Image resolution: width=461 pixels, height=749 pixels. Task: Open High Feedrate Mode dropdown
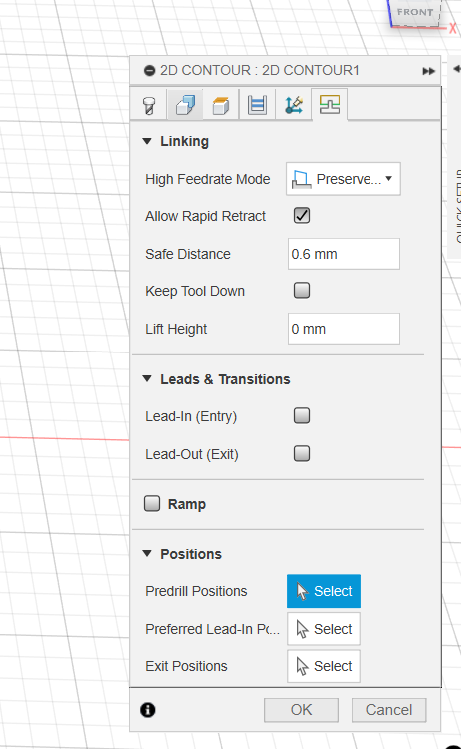(x=343, y=179)
